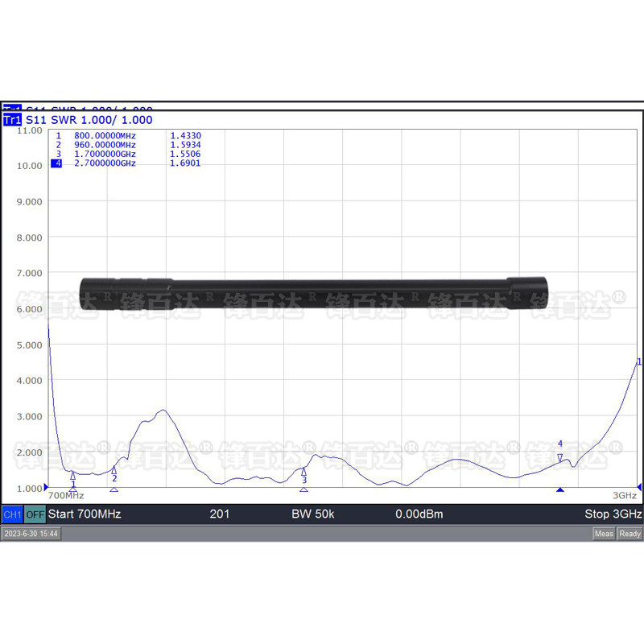Click marker 3 axis indicator triangle
This screenshot has height=644, width=644.
point(304,489)
